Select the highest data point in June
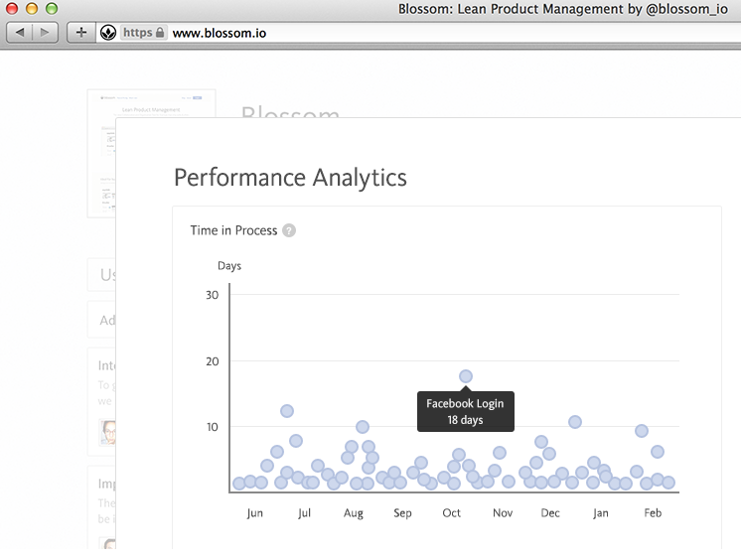The height and width of the screenshot is (560, 741). 287,411
